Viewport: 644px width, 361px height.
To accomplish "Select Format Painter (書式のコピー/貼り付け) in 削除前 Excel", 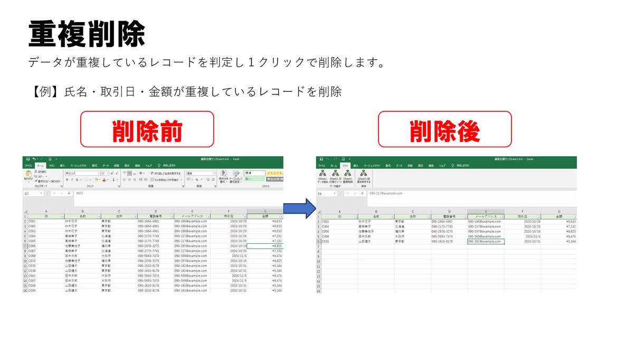I will 47,181.
